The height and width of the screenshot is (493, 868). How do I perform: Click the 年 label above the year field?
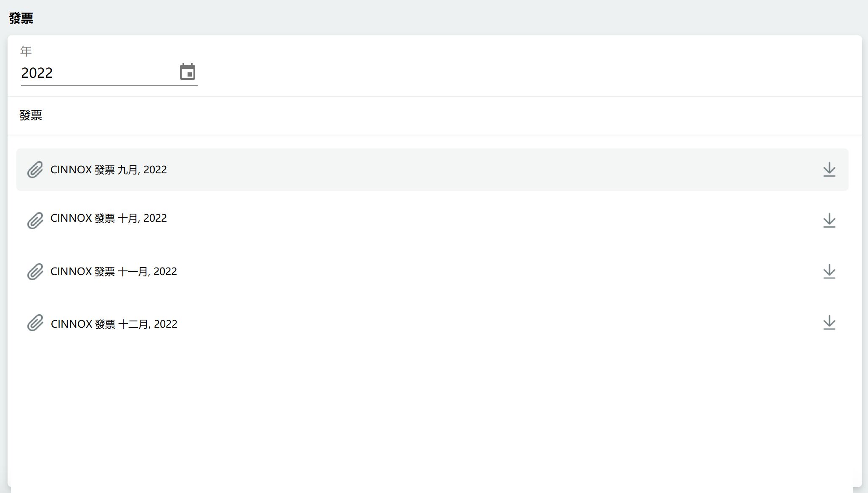26,51
